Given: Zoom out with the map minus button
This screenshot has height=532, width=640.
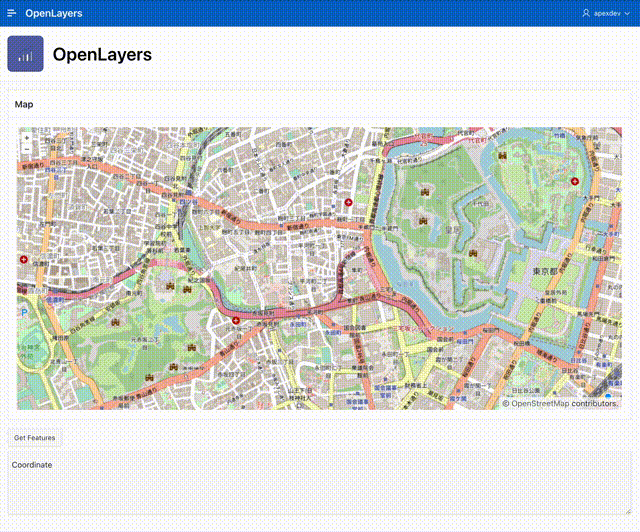Looking at the screenshot, I should (x=27, y=149).
